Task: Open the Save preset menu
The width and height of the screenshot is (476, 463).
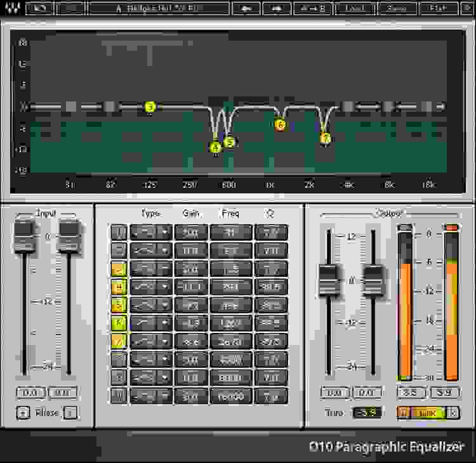Action: 397,8
